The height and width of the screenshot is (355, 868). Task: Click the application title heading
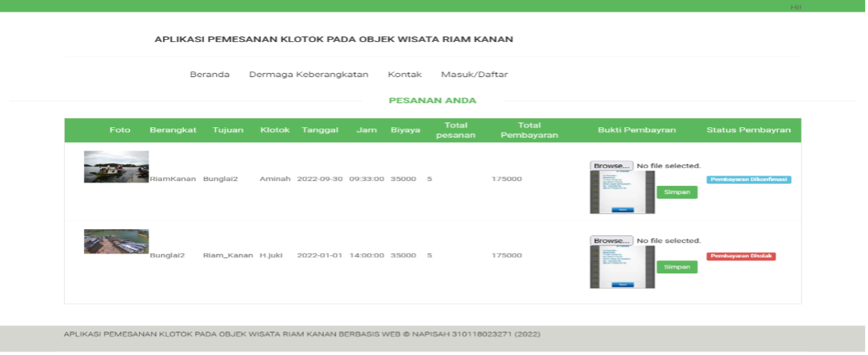pos(334,39)
